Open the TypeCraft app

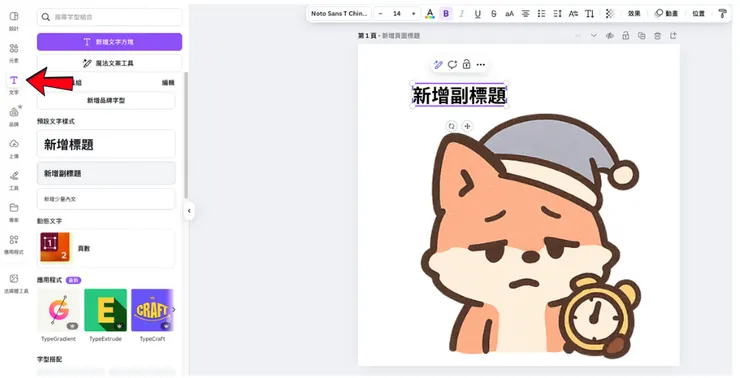point(152,311)
